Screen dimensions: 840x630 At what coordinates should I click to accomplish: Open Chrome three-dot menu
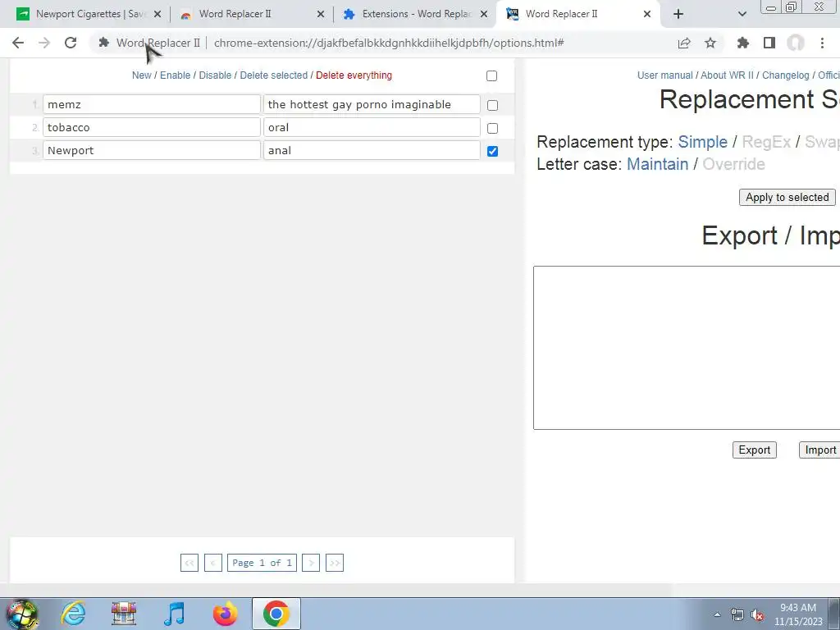pyautogui.click(x=822, y=43)
